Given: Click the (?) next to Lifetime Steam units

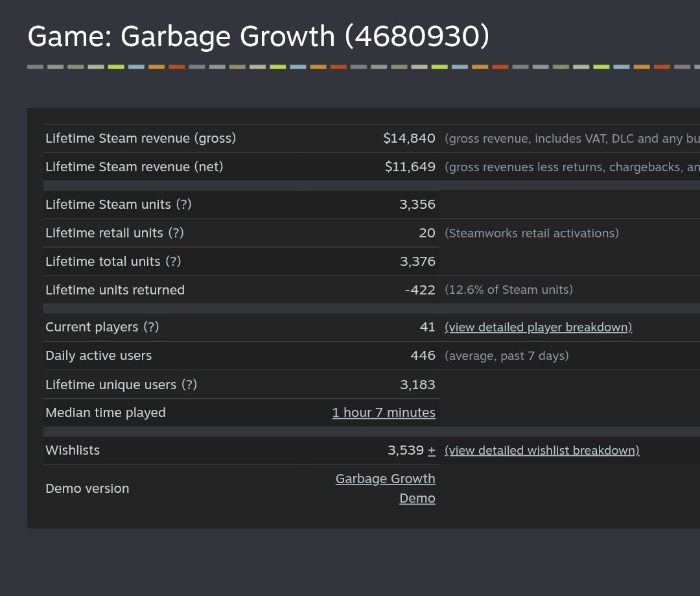Looking at the screenshot, I should (183, 204).
